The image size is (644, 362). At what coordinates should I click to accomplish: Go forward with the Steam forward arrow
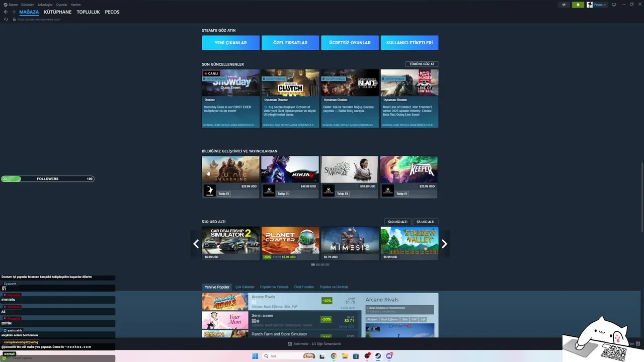coord(13,12)
